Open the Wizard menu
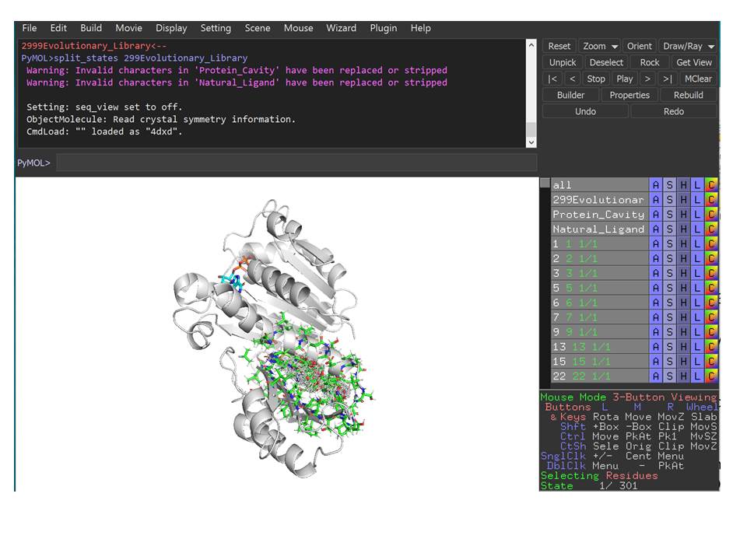The height and width of the screenshot is (560, 747). [341, 28]
